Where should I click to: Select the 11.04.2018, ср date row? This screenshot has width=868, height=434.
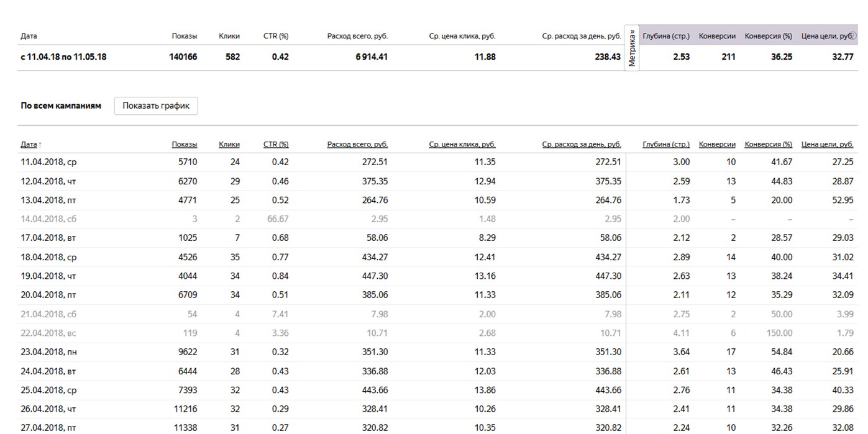(x=48, y=162)
